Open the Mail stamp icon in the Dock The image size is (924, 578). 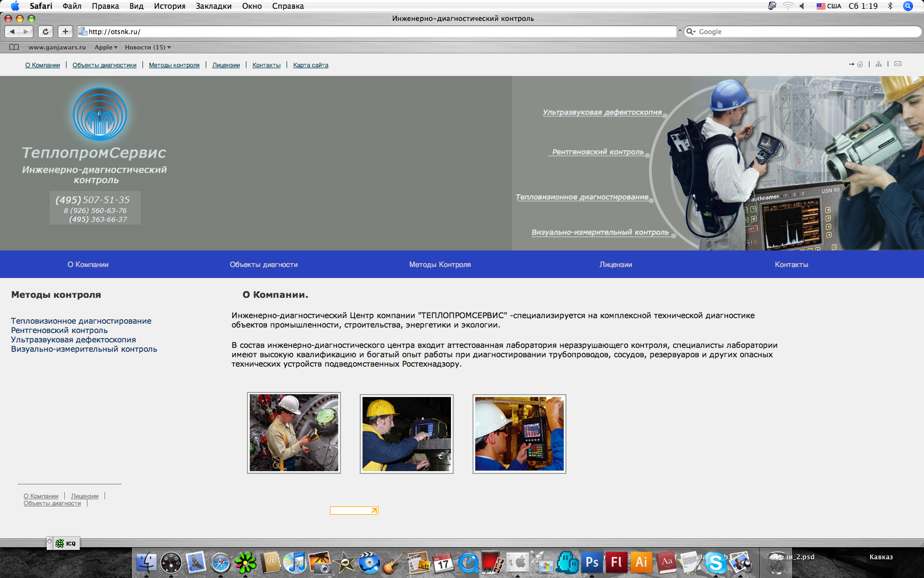click(196, 563)
